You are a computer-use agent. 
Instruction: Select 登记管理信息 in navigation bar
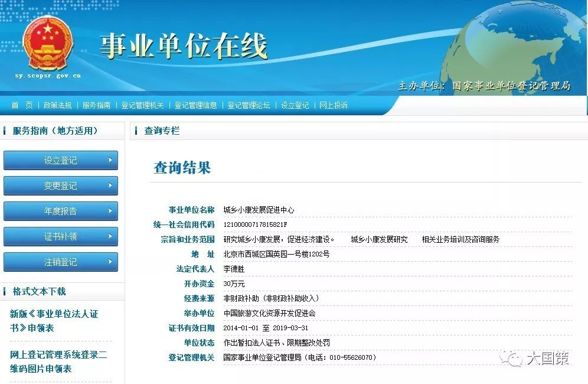pyautogui.click(x=195, y=105)
